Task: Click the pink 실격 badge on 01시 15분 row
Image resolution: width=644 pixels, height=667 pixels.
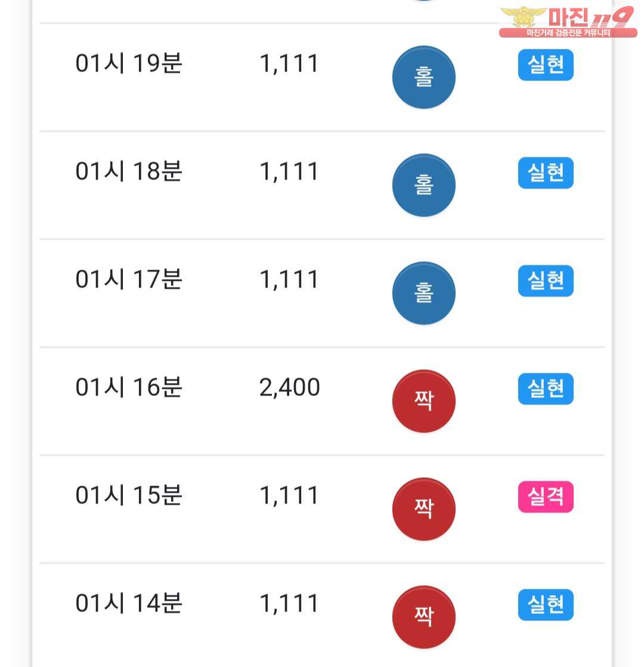Action: coord(546,497)
